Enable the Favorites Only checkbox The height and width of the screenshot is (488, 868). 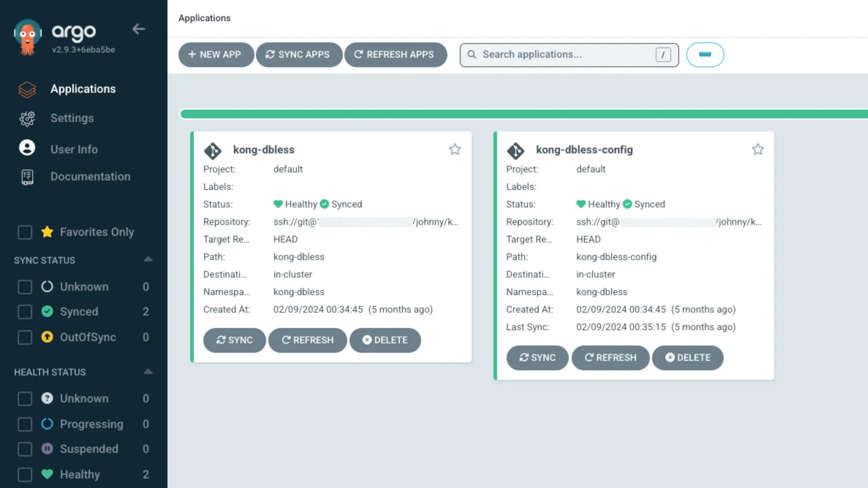pos(25,232)
